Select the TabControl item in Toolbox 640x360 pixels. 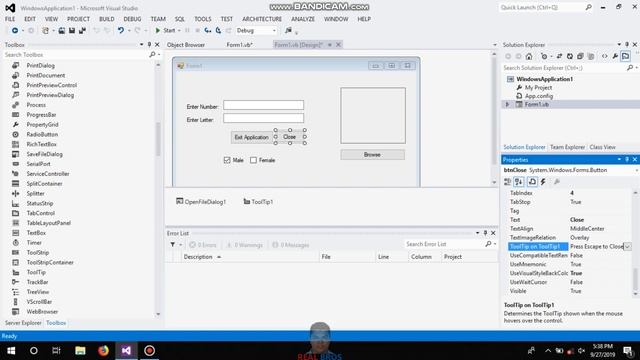pos(40,213)
